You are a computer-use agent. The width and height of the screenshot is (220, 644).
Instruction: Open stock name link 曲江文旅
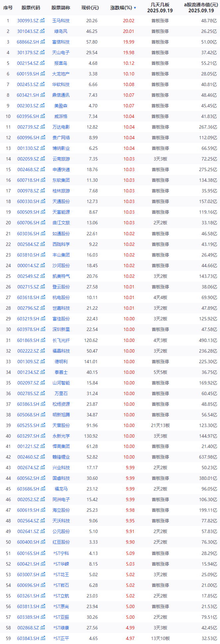(x=61, y=223)
